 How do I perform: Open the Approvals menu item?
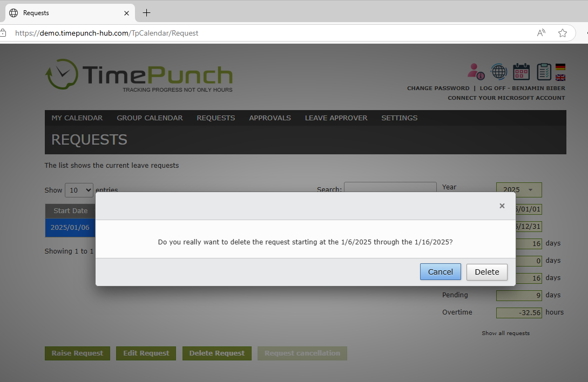tap(270, 118)
